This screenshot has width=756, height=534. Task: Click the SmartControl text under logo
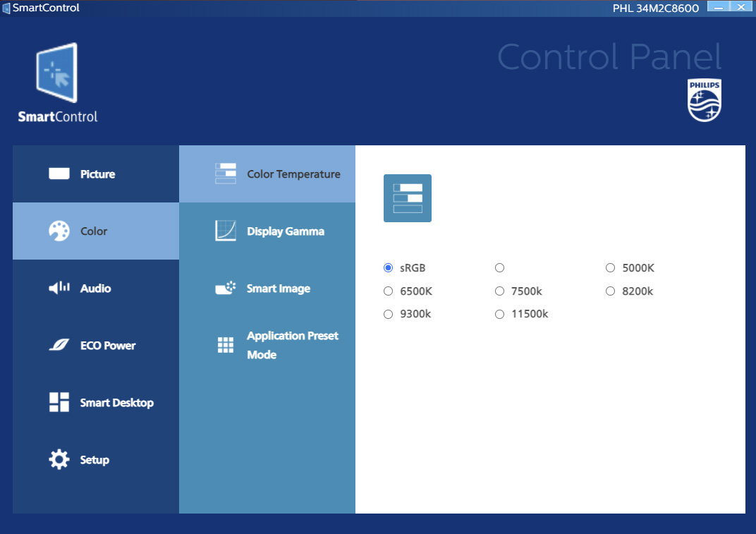pos(58,116)
